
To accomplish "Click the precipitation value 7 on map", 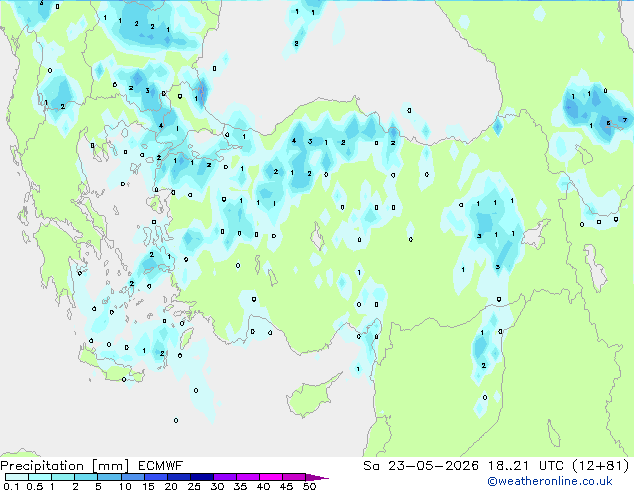I will point(625,120).
